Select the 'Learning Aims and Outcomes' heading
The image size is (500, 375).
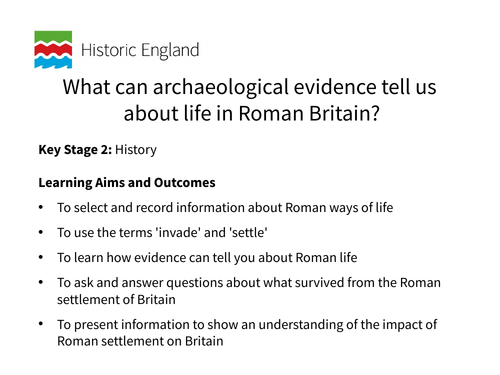pyautogui.click(x=127, y=183)
